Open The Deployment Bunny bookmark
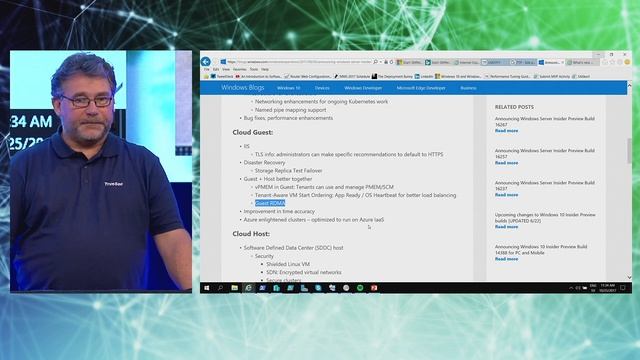The image size is (640, 360). 392,76
